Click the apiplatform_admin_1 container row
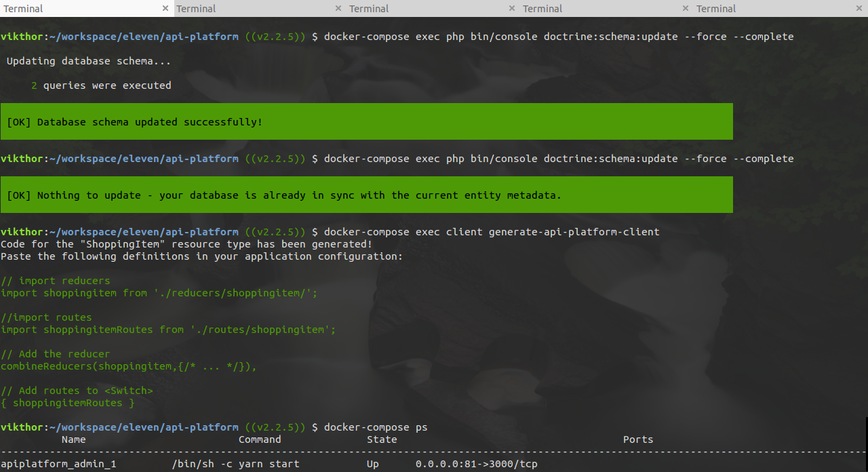The height and width of the screenshot is (472, 868). (271, 464)
